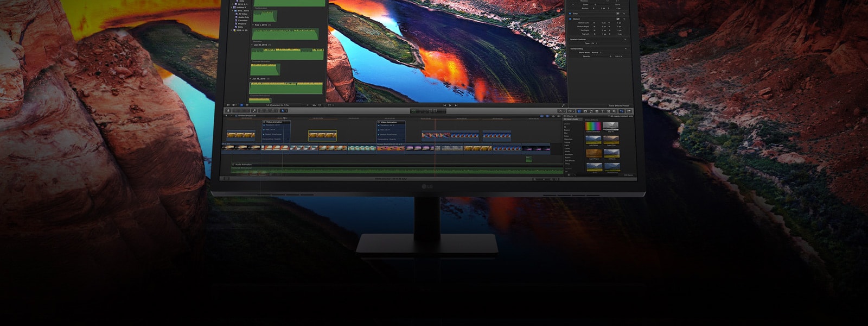Click the viewer Play button
This screenshot has width=868, height=326.
(x=450, y=105)
